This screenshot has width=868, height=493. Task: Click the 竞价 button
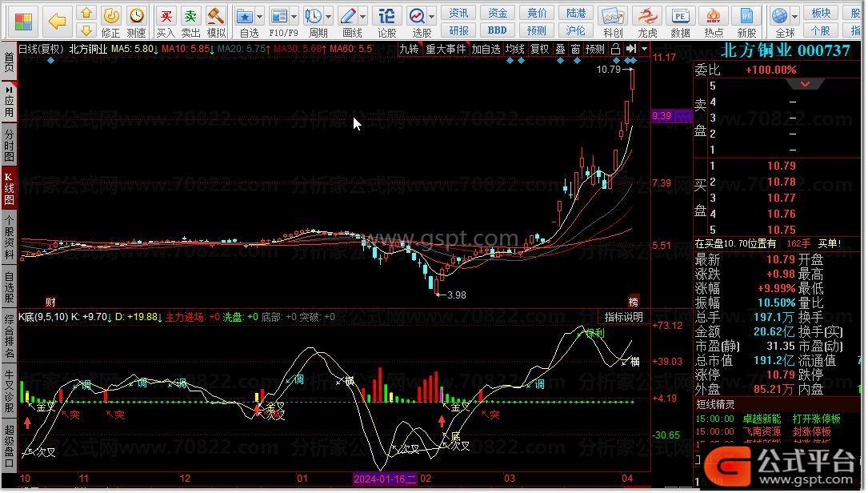coord(537,13)
